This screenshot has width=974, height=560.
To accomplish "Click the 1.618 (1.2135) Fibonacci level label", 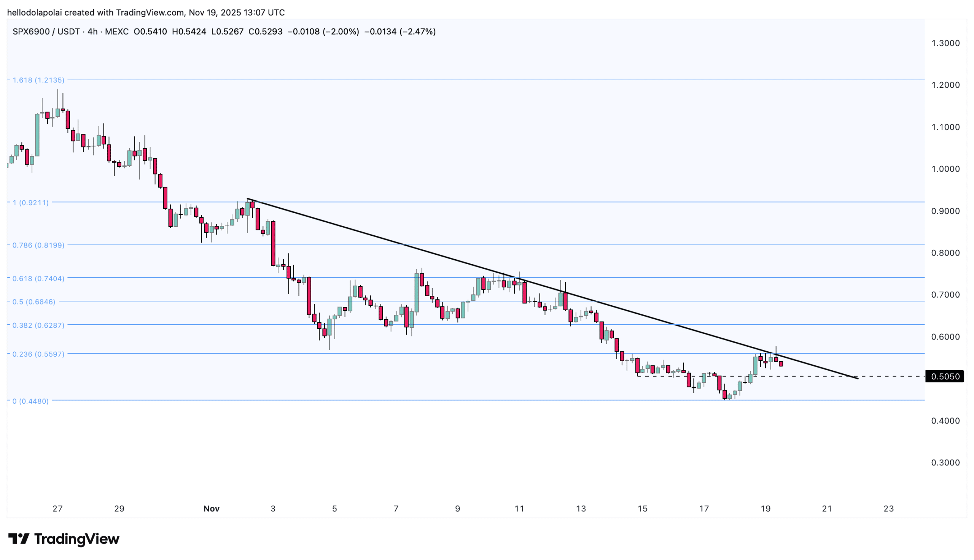I will (38, 80).
